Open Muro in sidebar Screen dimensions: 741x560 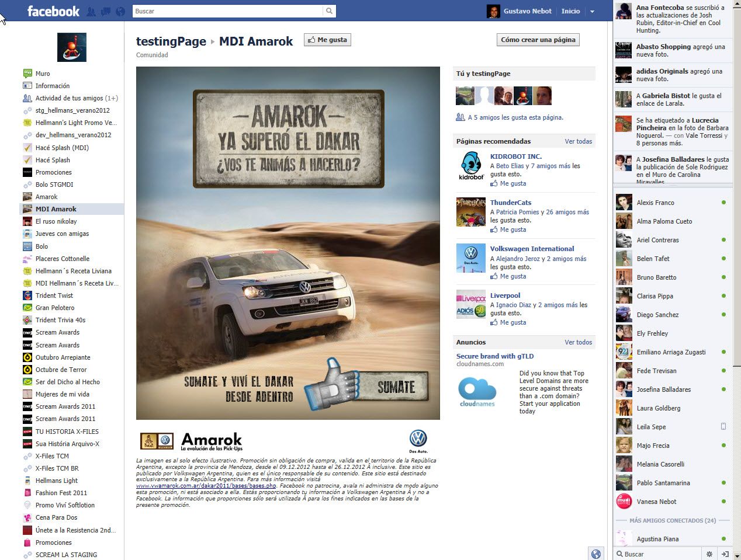click(43, 74)
